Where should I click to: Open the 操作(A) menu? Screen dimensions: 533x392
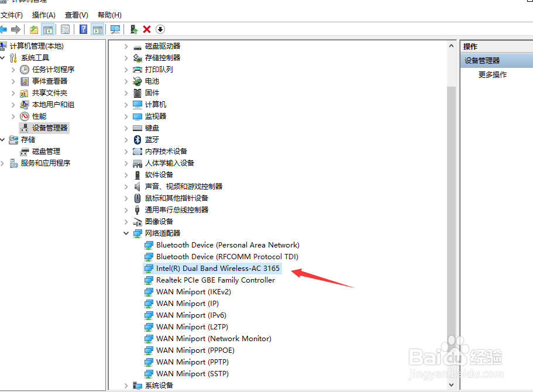click(43, 15)
